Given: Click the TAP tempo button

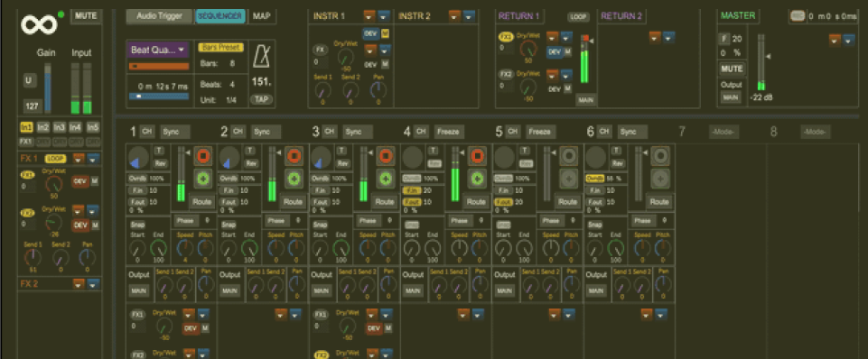Looking at the screenshot, I should [261, 99].
